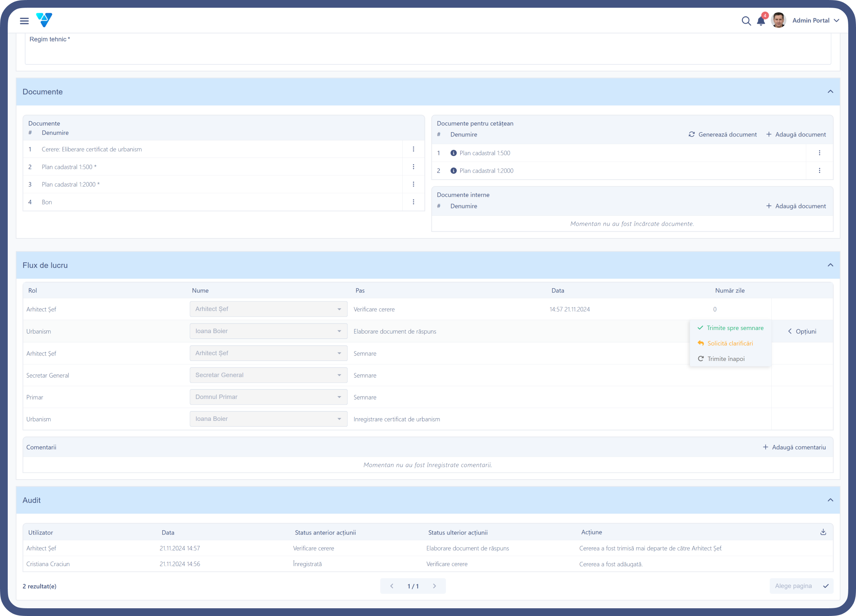This screenshot has width=856, height=616.
Task: Click the Admin Portal user avatar
Action: coord(778,20)
